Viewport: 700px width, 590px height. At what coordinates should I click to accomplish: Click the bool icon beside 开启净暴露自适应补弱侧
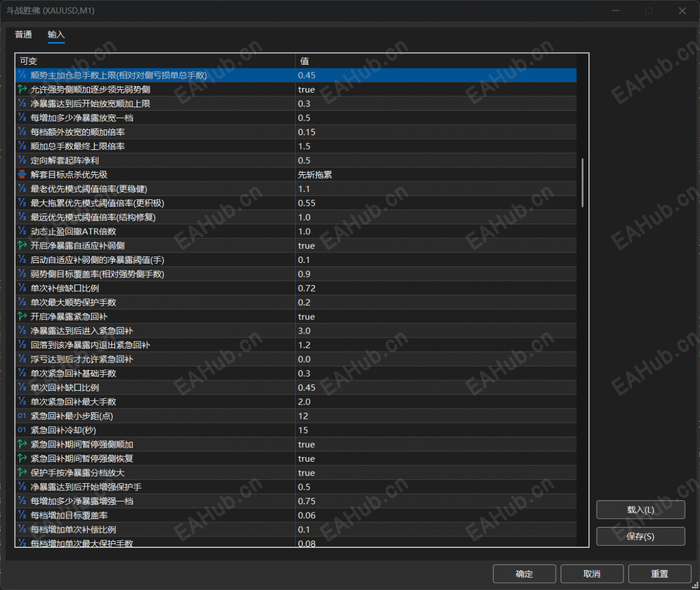(22, 245)
